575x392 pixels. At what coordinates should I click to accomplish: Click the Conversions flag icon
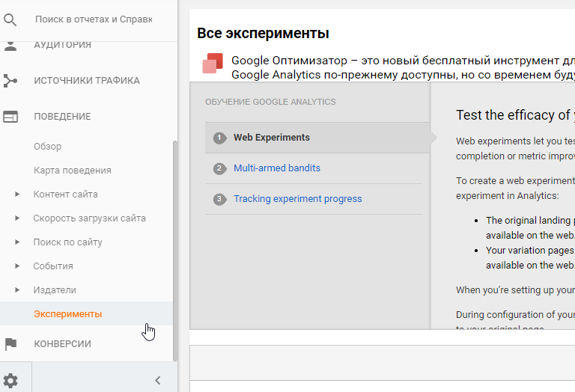coord(10,344)
